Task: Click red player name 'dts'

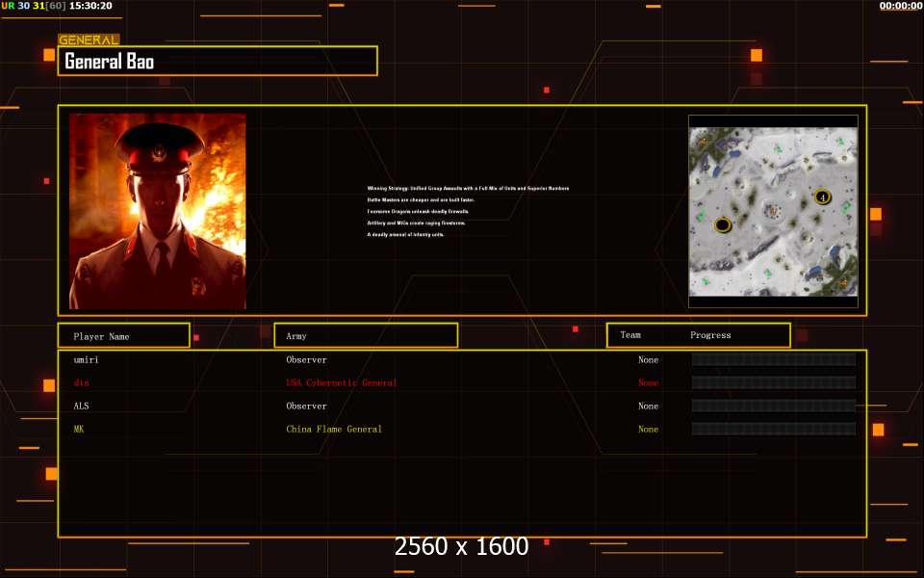Action: click(x=81, y=382)
